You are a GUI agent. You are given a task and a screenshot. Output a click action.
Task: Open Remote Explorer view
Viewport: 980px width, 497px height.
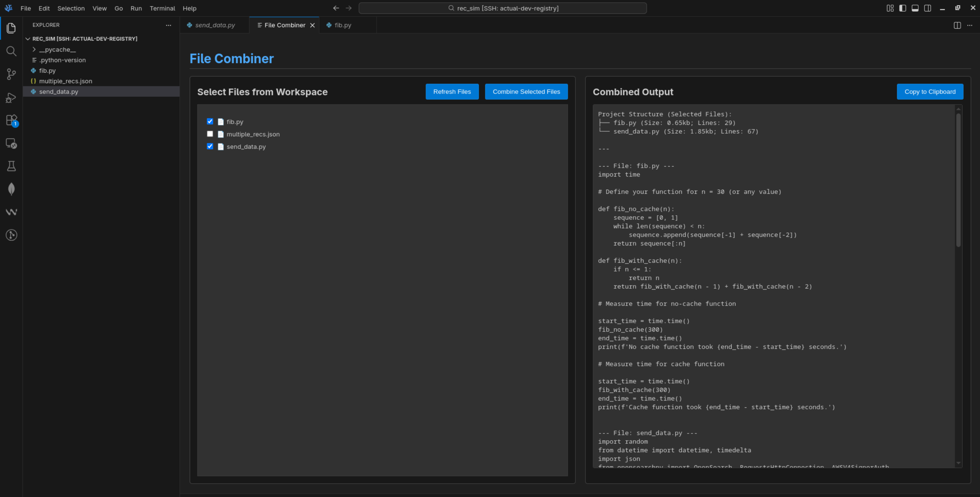11,143
